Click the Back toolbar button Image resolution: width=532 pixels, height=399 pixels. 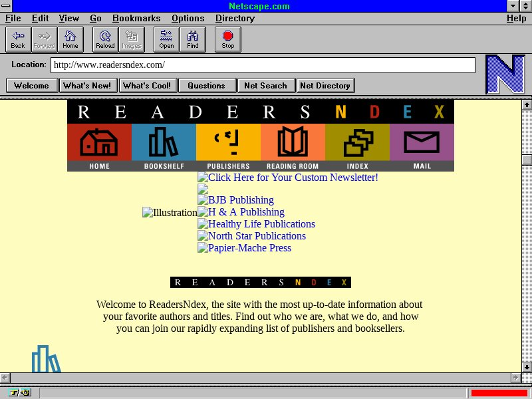pos(18,39)
